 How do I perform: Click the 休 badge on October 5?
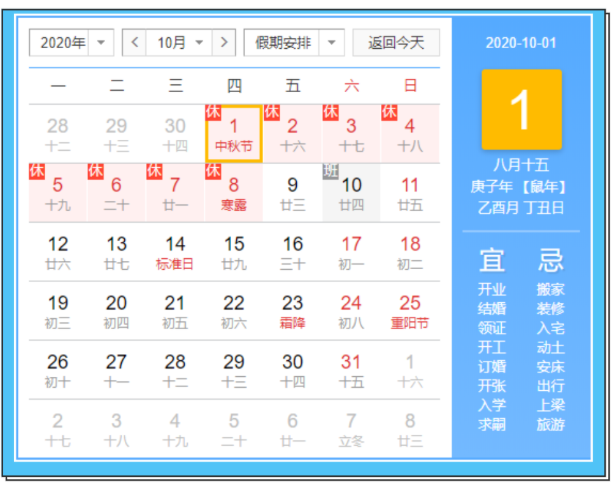click(x=37, y=171)
